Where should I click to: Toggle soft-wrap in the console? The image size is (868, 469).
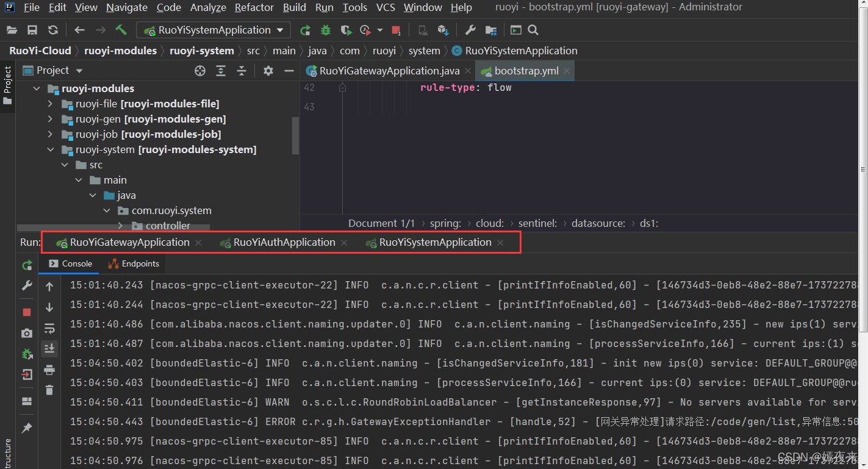49,329
